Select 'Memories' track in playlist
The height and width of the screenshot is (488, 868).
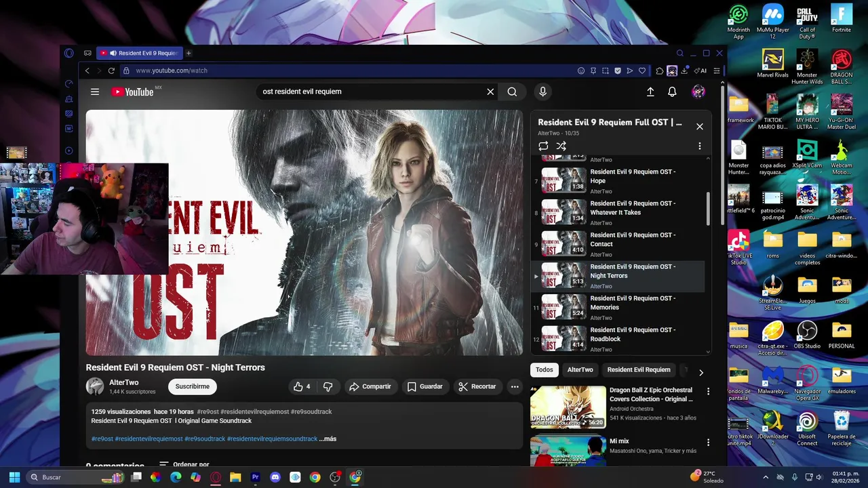coord(617,308)
